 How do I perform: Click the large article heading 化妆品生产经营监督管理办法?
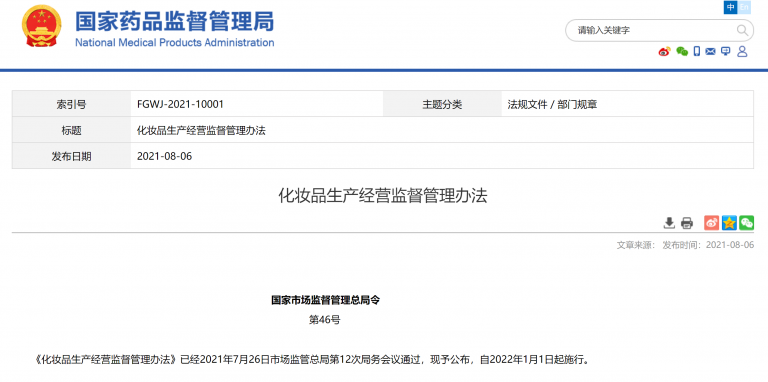click(x=383, y=196)
